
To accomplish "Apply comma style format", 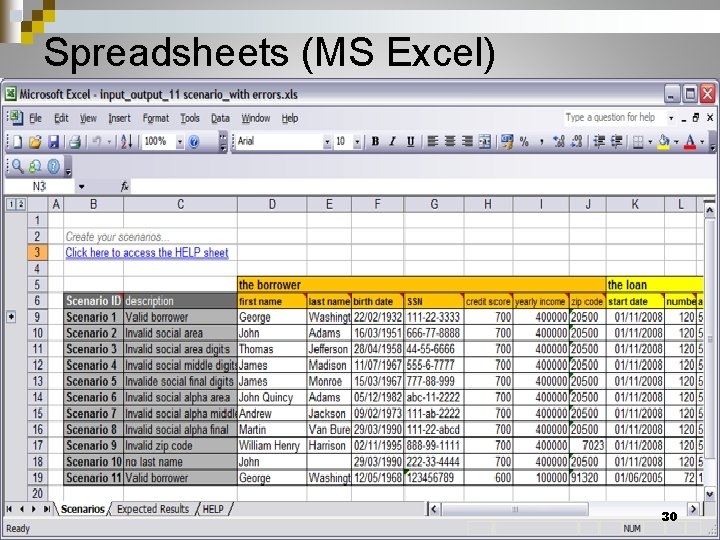I will (541, 141).
